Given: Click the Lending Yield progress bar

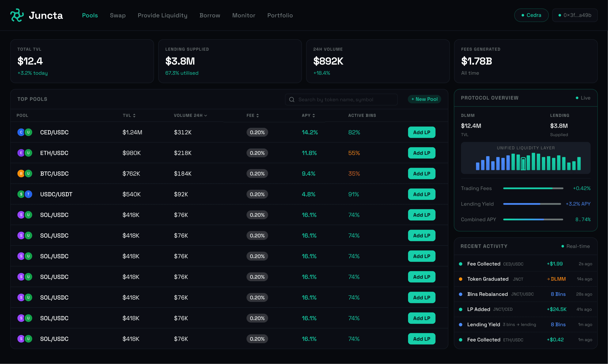Looking at the screenshot, I should click(x=532, y=204).
